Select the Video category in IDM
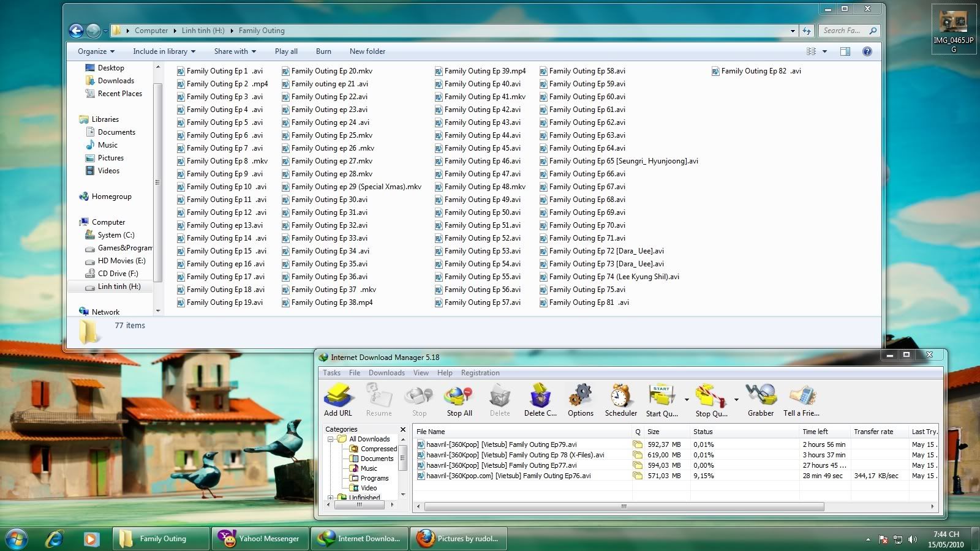This screenshot has height=551, width=980. click(x=369, y=488)
